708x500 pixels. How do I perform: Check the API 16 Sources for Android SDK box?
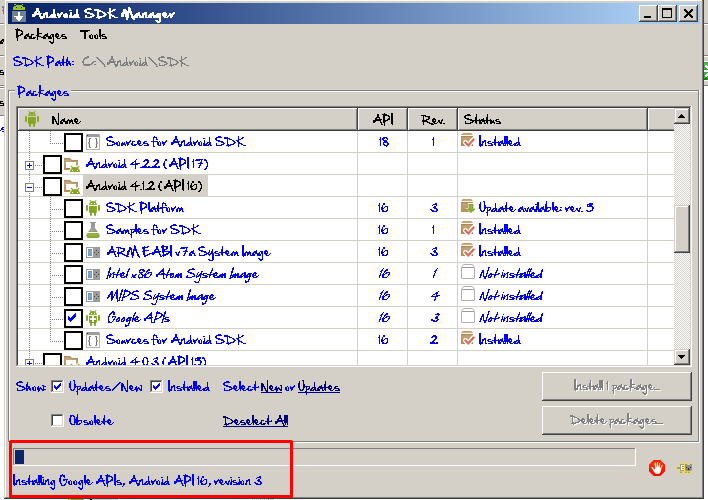73,340
